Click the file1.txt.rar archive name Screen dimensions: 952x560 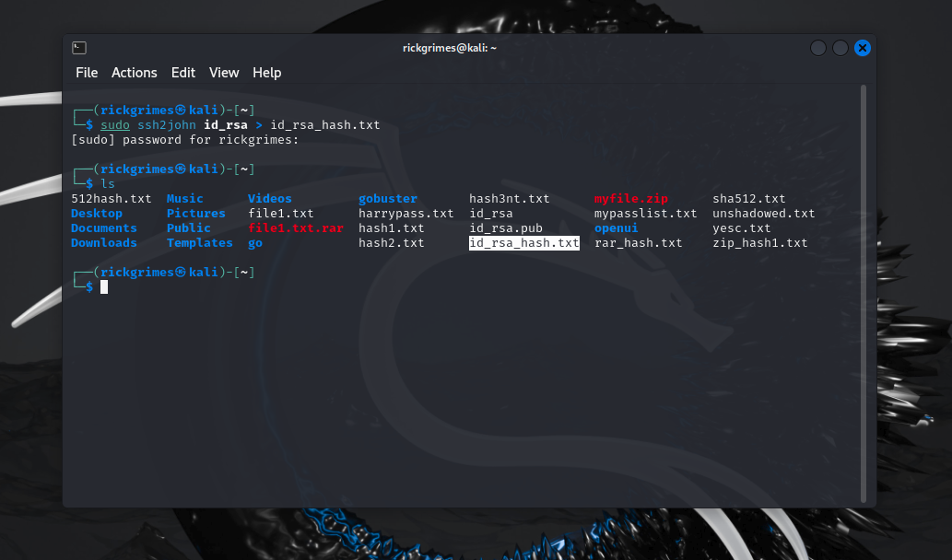[296, 227]
